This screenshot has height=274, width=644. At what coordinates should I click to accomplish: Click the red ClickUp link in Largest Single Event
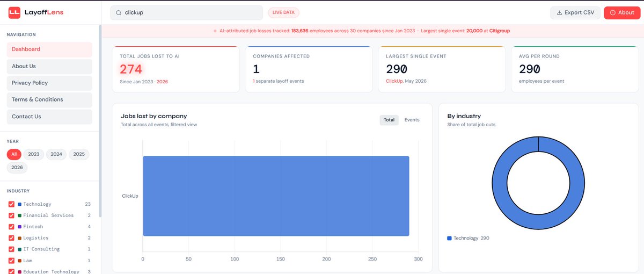click(395, 81)
